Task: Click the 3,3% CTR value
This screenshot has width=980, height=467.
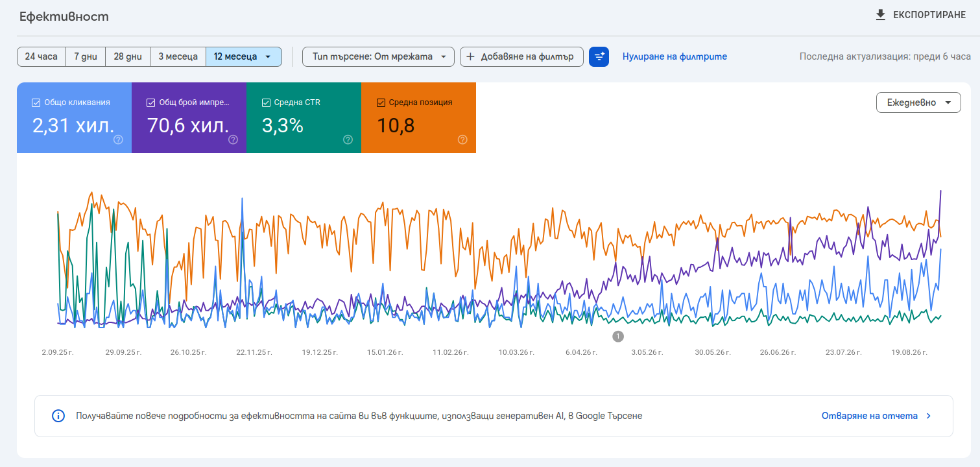Action: 283,125
